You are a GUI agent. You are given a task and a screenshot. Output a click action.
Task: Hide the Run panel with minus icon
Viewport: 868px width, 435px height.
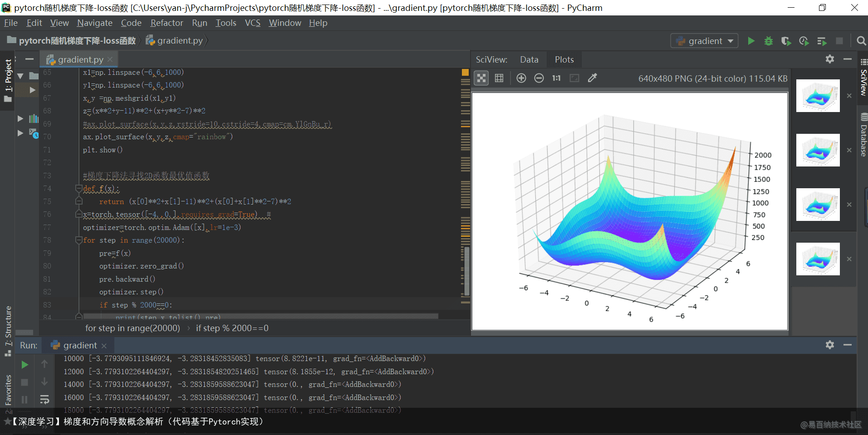click(847, 345)
